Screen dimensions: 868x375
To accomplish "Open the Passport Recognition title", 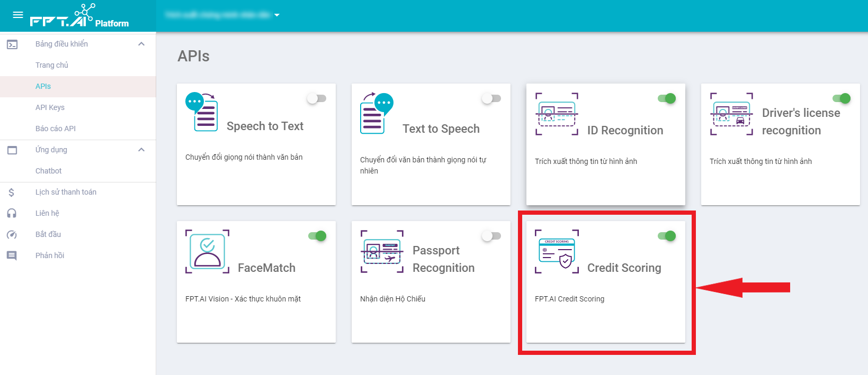I will [443, 259].
